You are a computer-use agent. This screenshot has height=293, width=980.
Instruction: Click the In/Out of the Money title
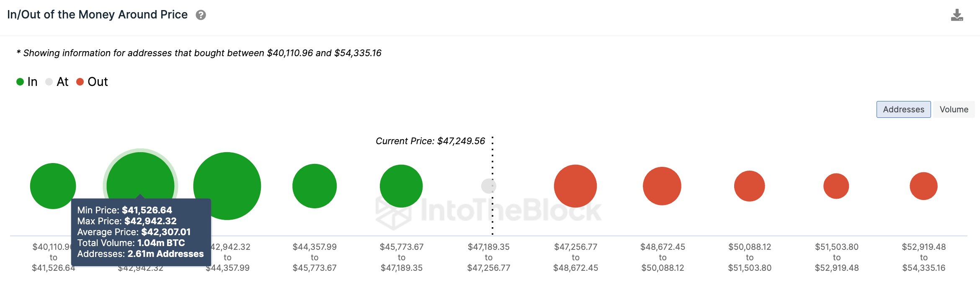(97, 15)
